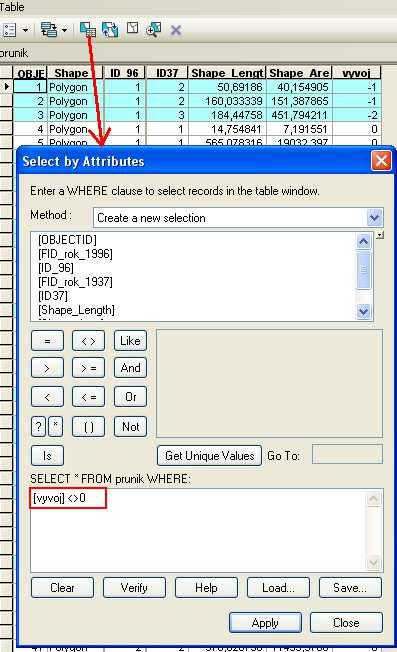Click the Shape_Are column header

tap(299, 73)
